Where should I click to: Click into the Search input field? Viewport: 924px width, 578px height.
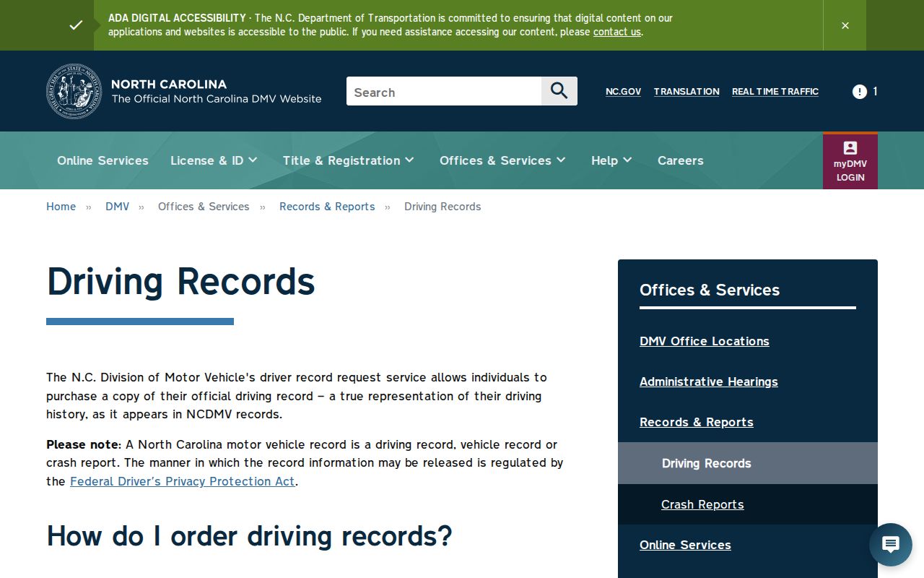point(444,91)
